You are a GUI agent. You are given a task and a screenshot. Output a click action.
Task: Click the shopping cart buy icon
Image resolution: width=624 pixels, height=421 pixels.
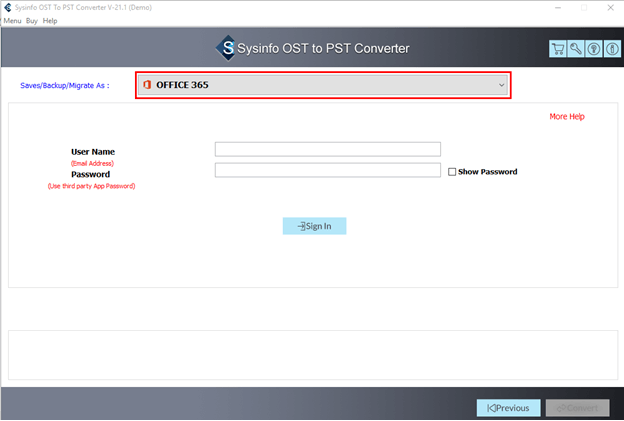tap(558, 49)
